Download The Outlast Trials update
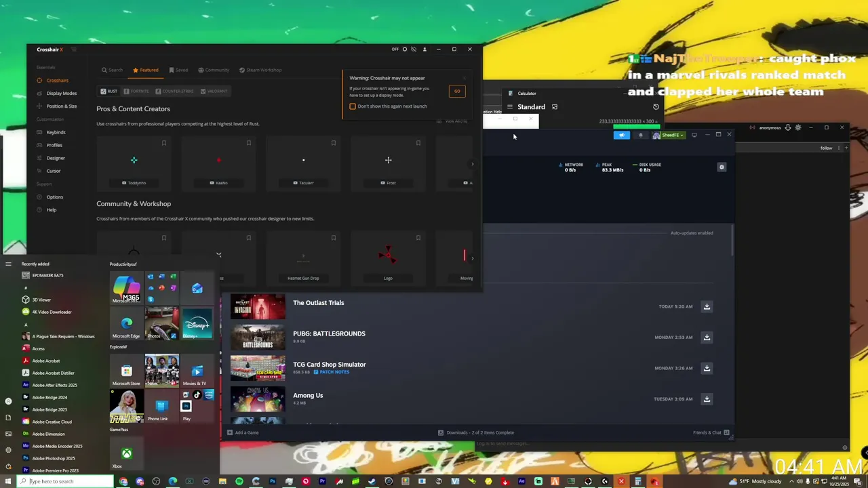Viewport: 868px width, 488px height. pos(707,306)
